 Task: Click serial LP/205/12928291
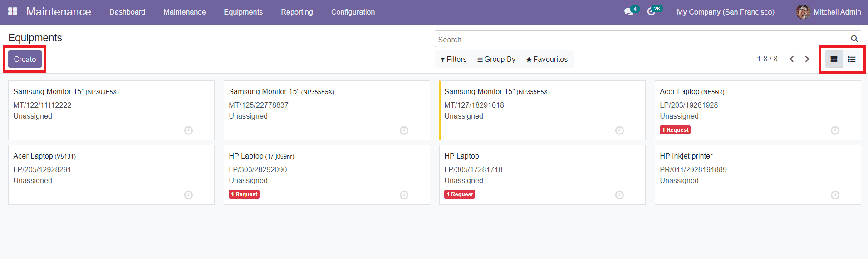(x=42, y=169)
